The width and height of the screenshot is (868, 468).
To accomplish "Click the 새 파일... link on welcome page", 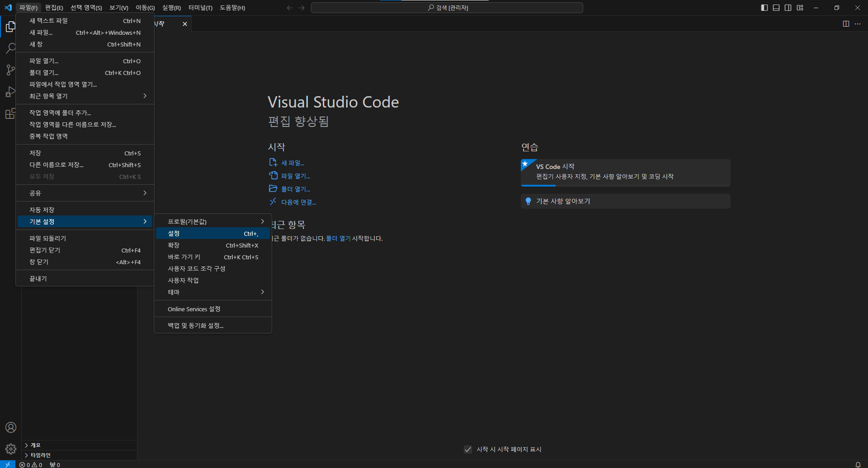I will (x=292, y=163).
